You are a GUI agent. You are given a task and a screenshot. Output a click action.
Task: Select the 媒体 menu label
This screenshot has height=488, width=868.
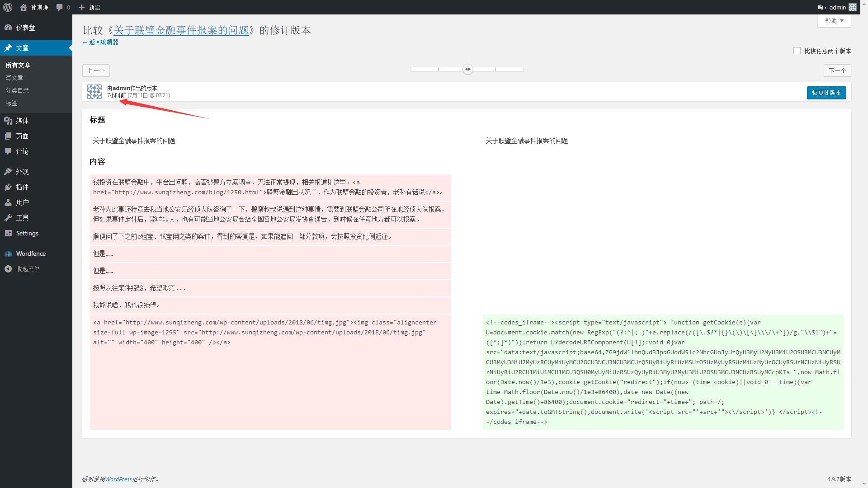click(22, 121)
